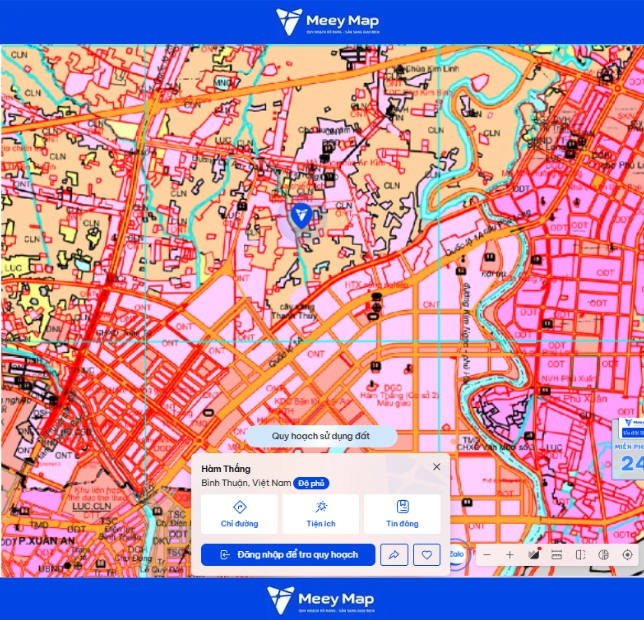
Task: Open the map opacity globe icon
Action: pyautogui.click(x=603, y=555)
